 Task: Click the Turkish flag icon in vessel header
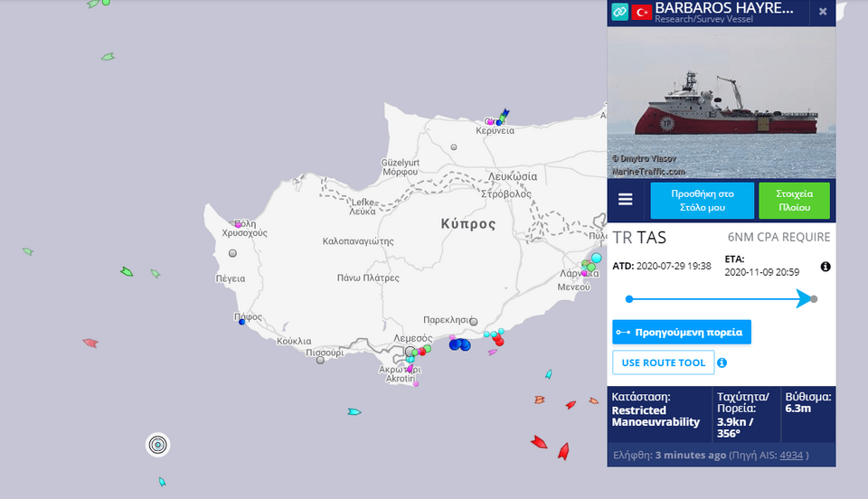pyautogui.click(x=642, y=12)
